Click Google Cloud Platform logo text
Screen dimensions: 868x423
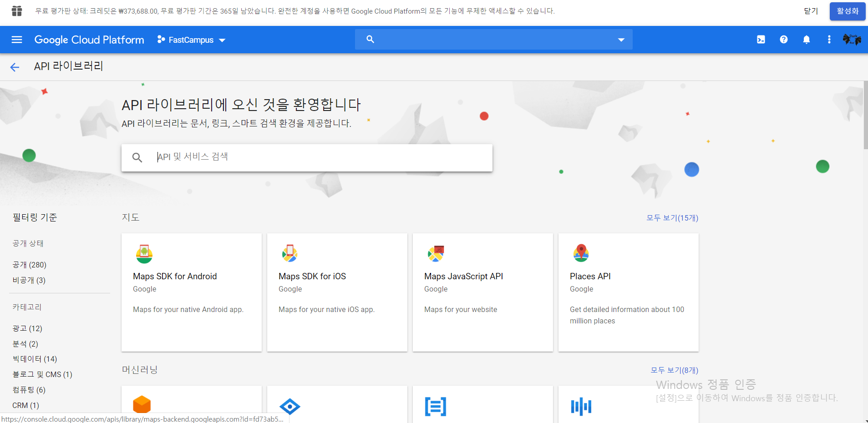pos(89,40)
